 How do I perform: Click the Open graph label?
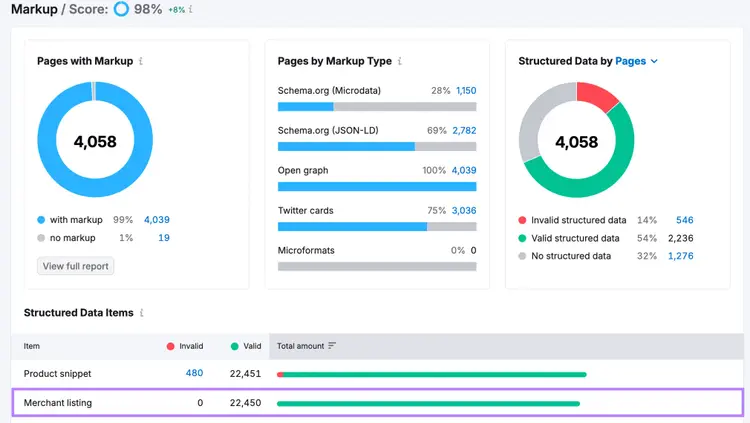pos(303,170)
